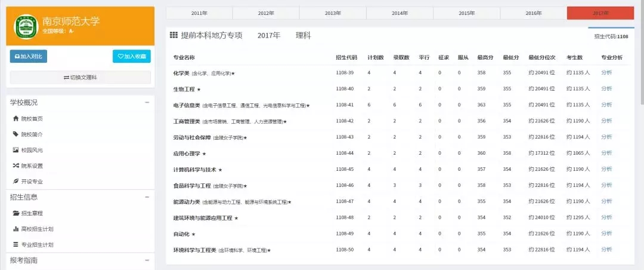The image size is (644, 270).
Task: Click the 专业名称 column header
Action: point(184,57)
